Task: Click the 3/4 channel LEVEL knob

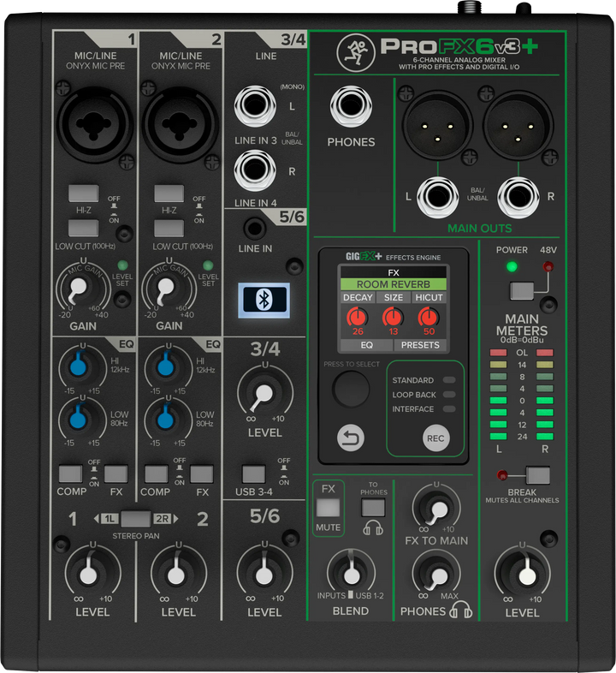Action: pyautogui.click(x=265, y=391)
